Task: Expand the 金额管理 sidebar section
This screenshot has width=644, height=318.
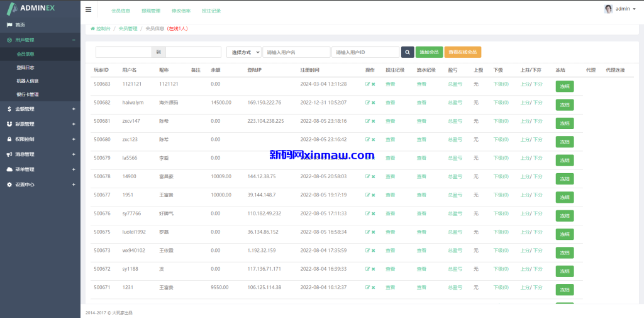Action: pos(40,109)
